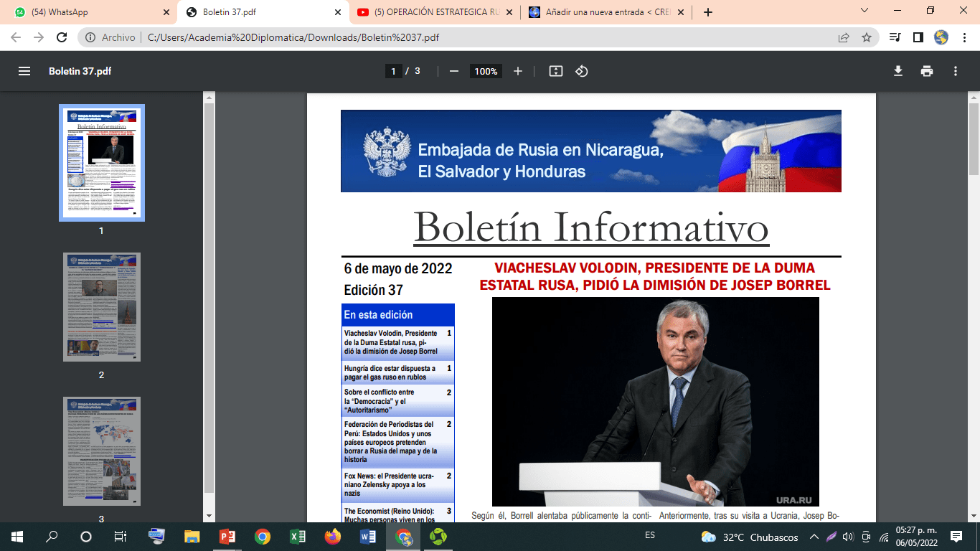Viewport: 980px width, 551px height.
Task: Click the thumbnail sidebar scrollbar up arrow
Action: [x=209, y=97]
